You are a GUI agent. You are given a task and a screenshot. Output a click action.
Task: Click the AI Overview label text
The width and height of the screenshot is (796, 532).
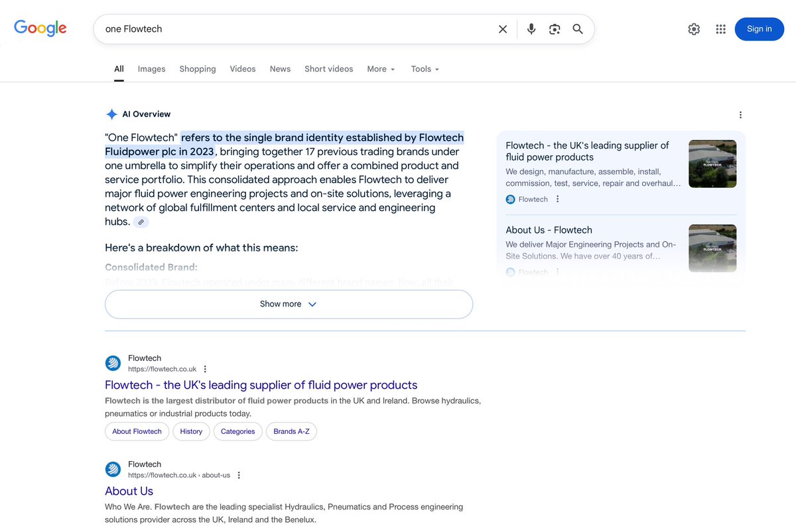(147, 114)
